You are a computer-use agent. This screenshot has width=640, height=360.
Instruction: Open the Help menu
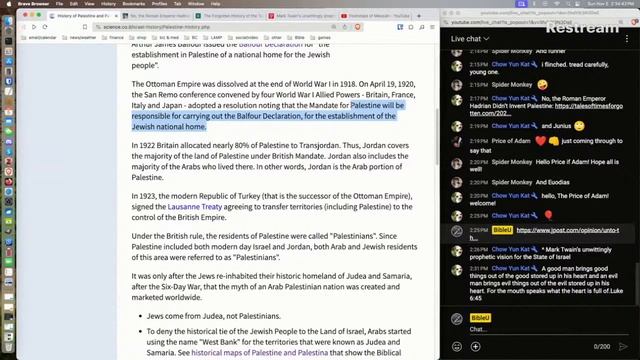point(216,4)
